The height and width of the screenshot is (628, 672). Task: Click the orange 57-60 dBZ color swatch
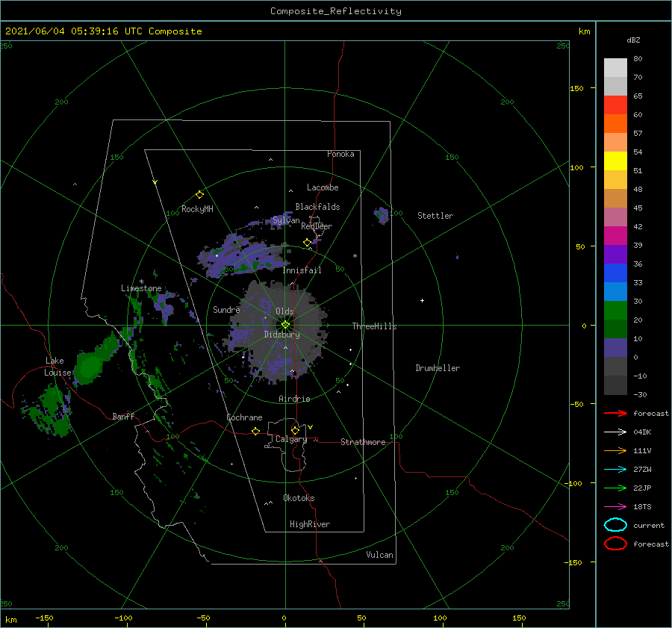point(615,124)
